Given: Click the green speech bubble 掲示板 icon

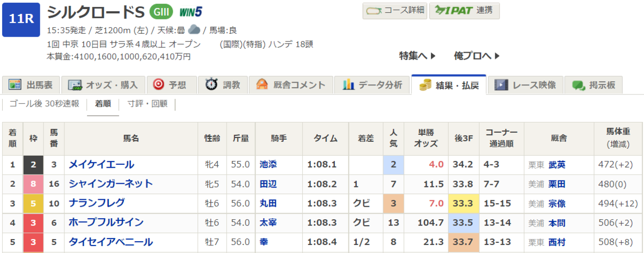Looking at the screenshot, I should pyautogui.click(x=578, y=85).
